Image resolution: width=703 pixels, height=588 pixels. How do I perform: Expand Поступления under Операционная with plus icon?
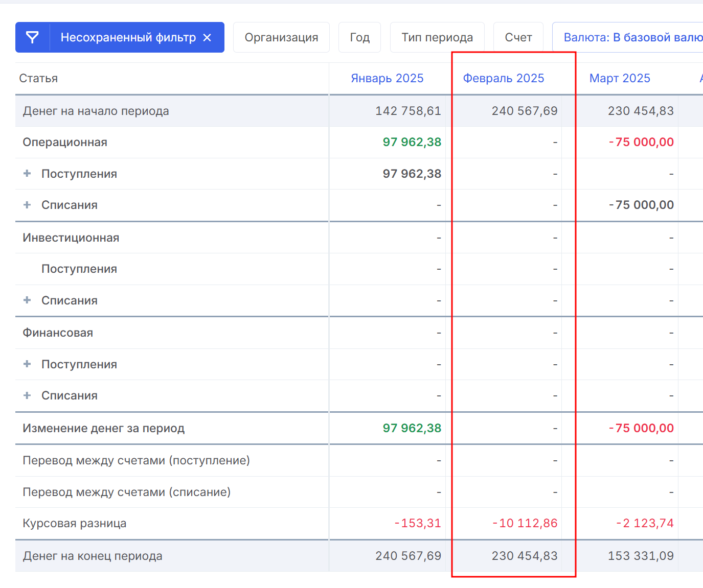27,174
